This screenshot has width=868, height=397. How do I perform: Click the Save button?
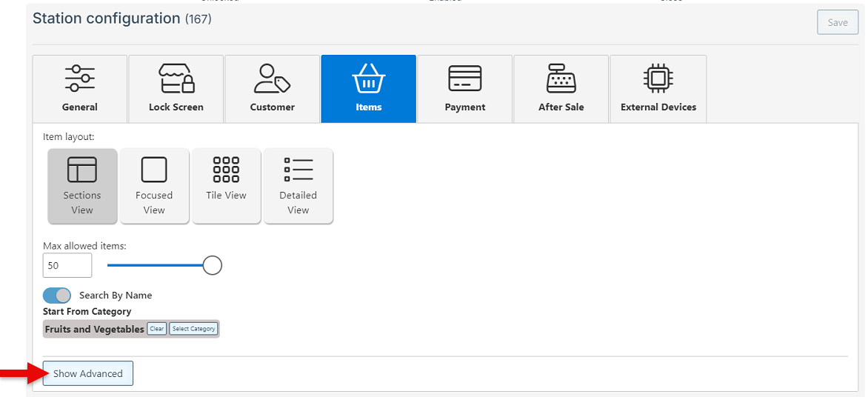838,22
